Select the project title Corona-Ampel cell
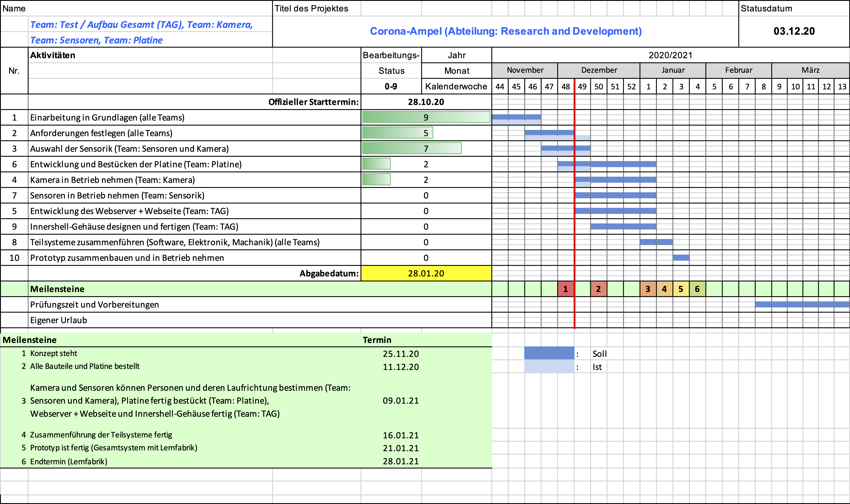 [505, 31]
